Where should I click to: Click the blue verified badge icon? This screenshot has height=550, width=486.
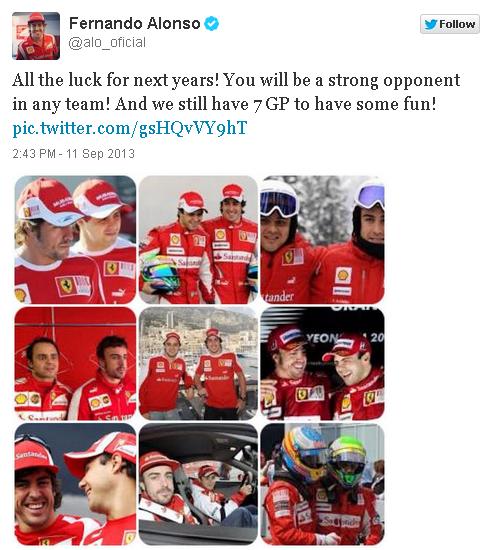coord(211,24)
